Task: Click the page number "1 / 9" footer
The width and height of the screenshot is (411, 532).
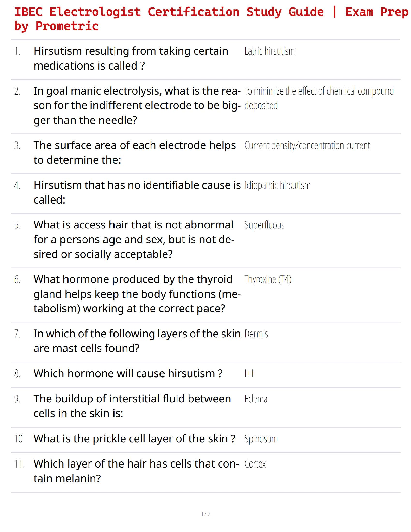Action: click(205, 514)
